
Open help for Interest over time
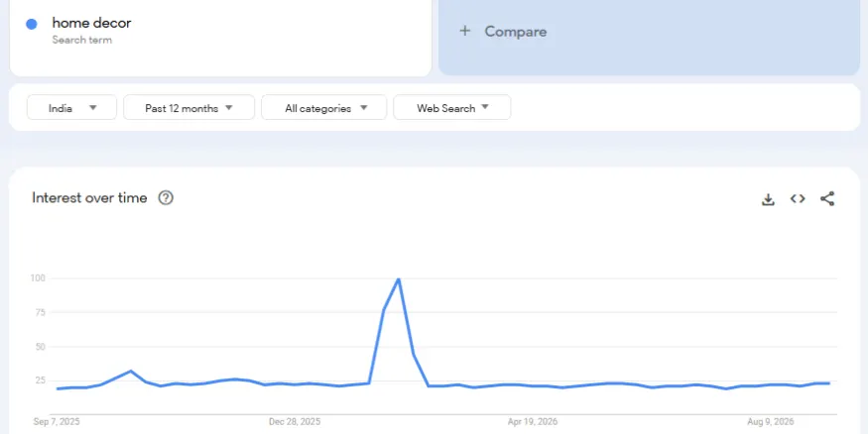tap(166, 198)
